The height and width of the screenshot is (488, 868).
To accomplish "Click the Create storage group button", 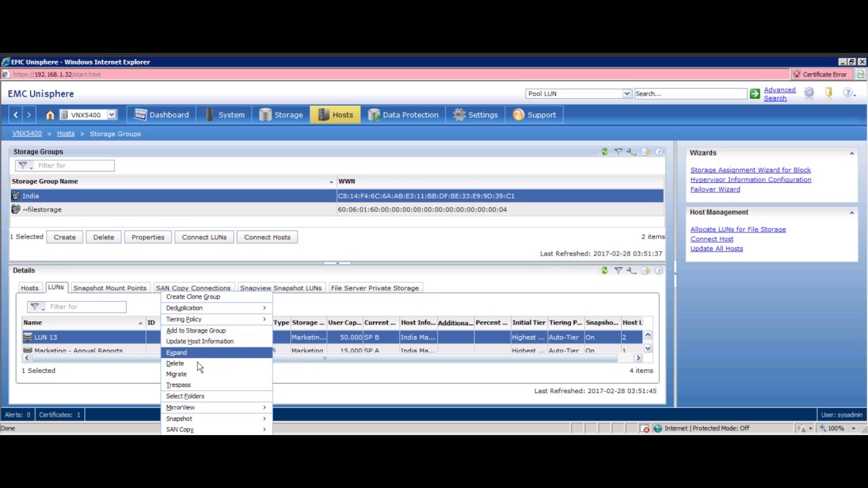I will (65, 237).
